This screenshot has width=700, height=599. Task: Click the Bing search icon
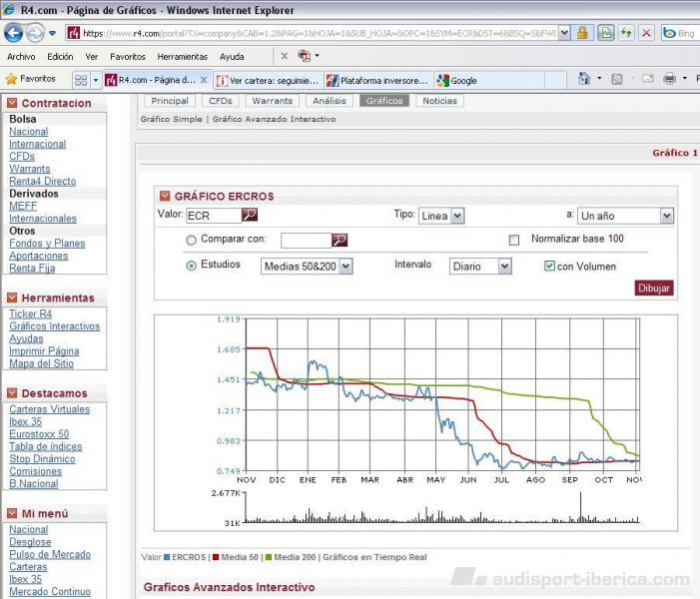pyautogui.click(x=669, y=33)
